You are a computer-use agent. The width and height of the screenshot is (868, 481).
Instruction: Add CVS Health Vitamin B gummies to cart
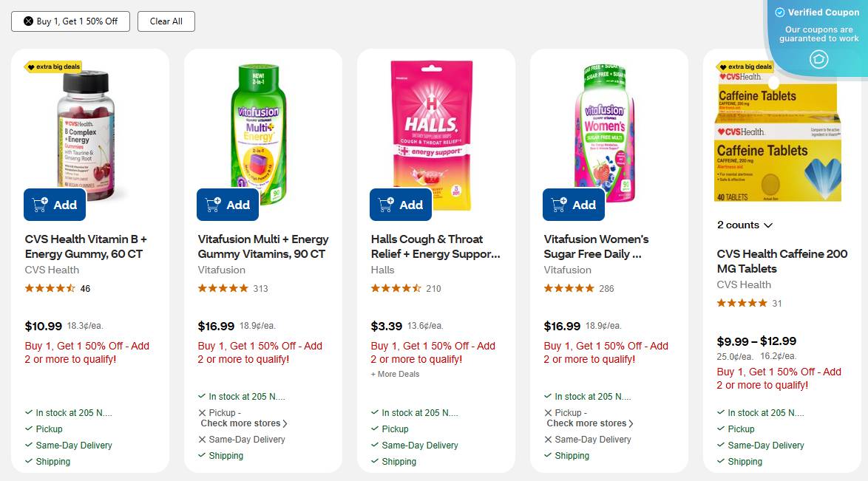click(54, 204)
